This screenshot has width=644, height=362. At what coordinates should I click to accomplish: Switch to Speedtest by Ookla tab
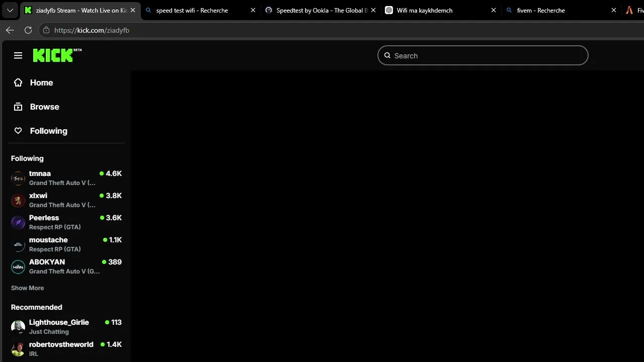click(x=321, y=10)
